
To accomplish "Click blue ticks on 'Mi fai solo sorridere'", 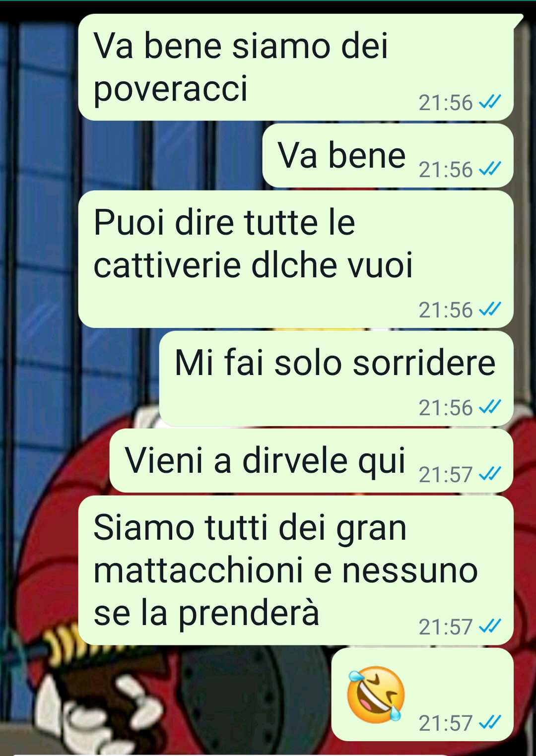I will 490,407.
